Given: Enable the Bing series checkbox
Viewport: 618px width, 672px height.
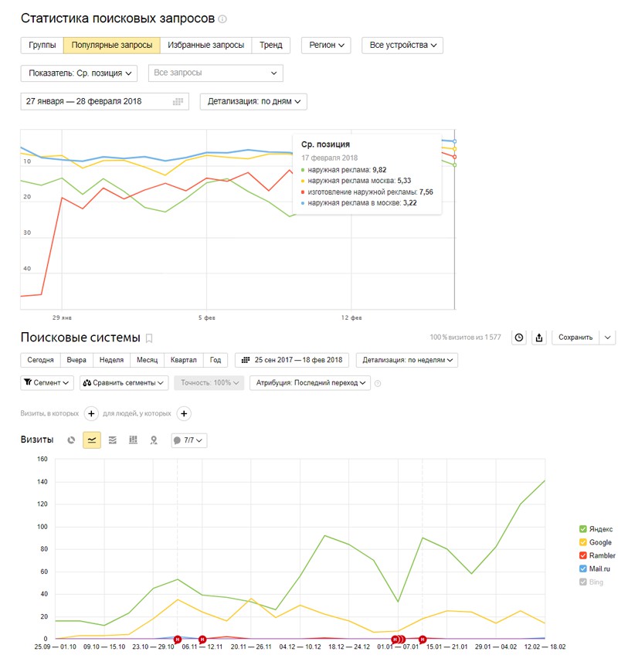Looking at the screenshot, I should pyautogui.click(x=582, y=582).
